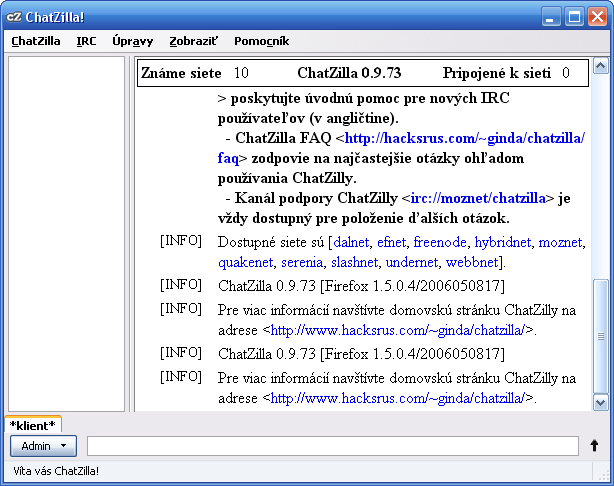Maximize the ChatZilla window
Screen dimensions: 614x486
click(574, 17)
